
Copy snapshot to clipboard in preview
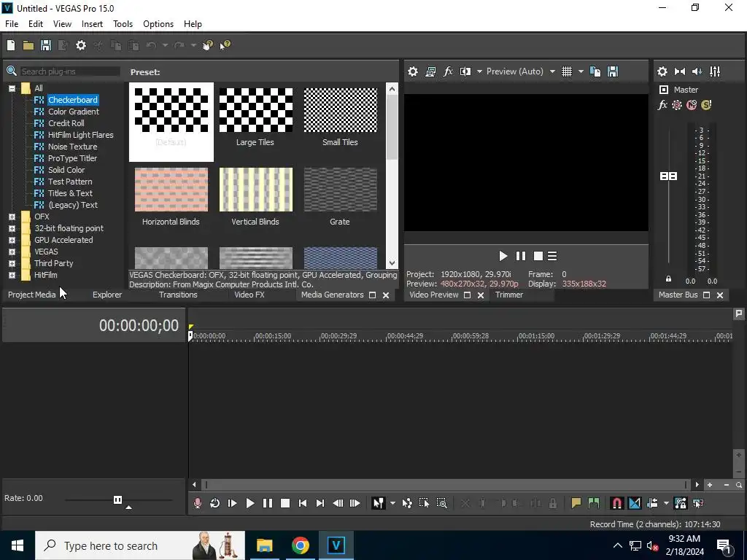click(595, 71)
